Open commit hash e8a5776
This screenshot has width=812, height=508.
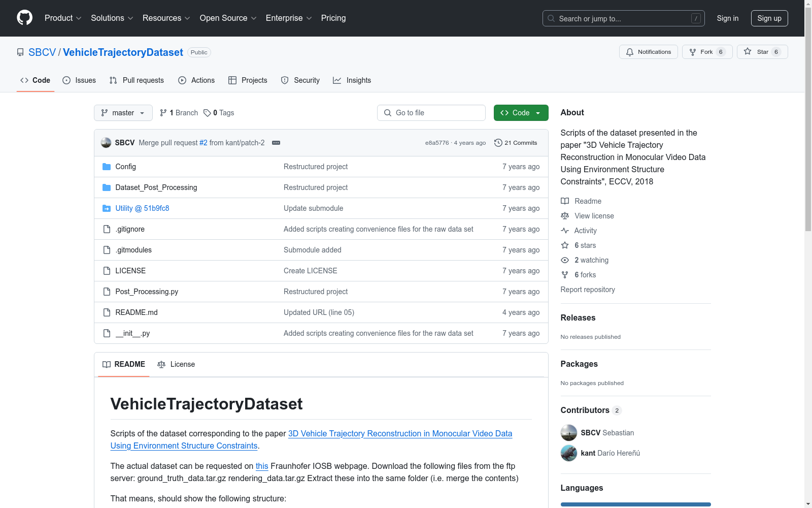437,143
